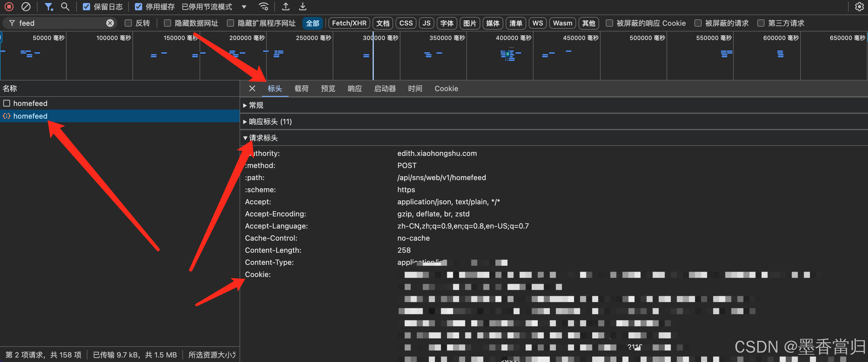Viewport: 868px width, 362px height.
Task: Open the throttling mode dropdown
Action: [244, 6]
